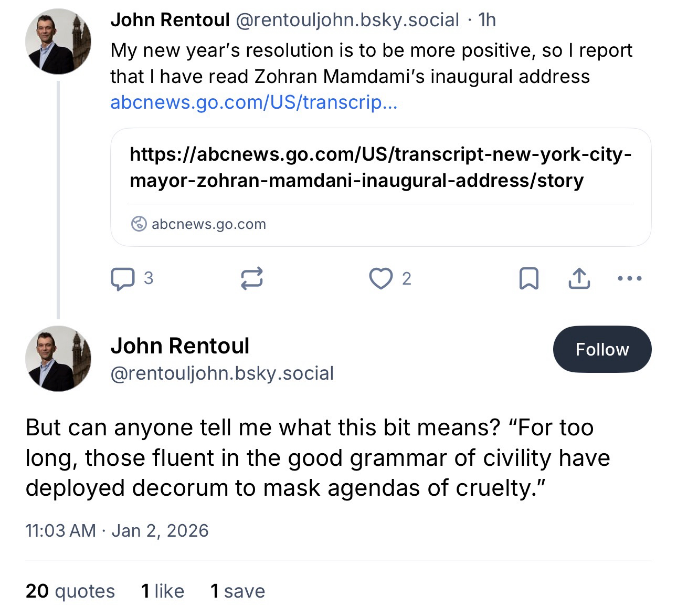
Task: Click the lower John Rentoul profile avatar
Action: pos(58,358)
